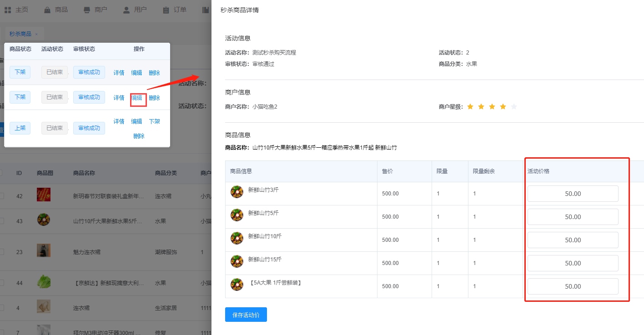This screenshot has height=335, width=644.
Task: Click the 魅力连衣裙 product image
Action: [43, 250]
